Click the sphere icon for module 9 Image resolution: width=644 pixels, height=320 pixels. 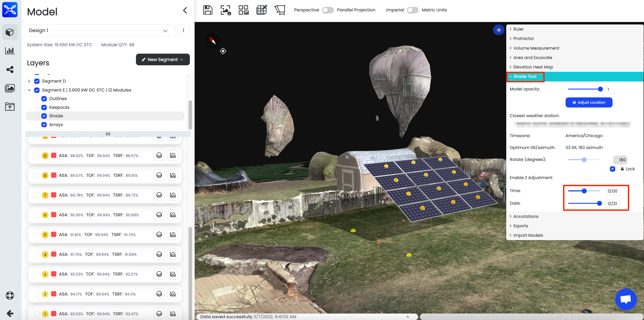159,156
